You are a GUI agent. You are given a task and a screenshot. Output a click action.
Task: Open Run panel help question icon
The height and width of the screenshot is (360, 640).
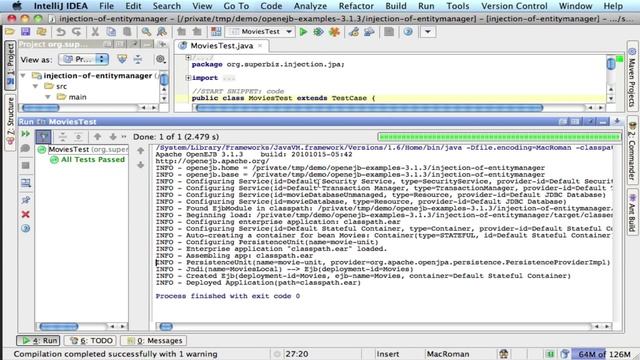pyautogui.click(x=25, y=229)
